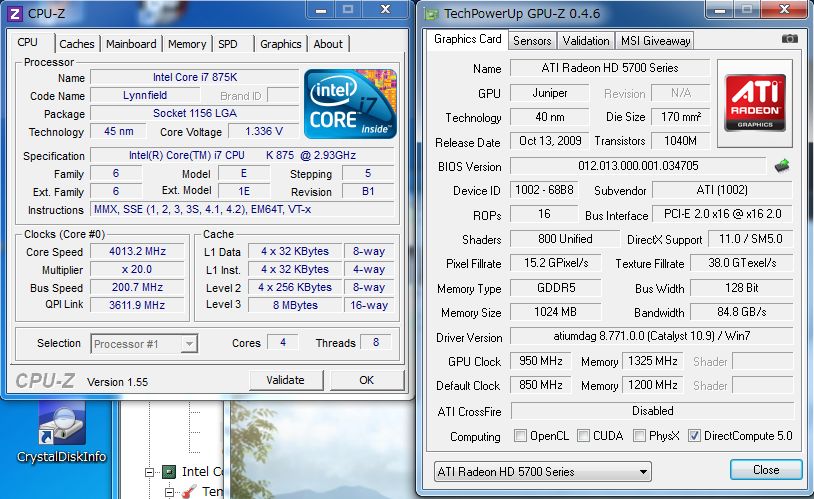814x499 pixels.
Task: Toggle the PhysX checkbox
Action: pyautogui.click(x=640, y=435)
